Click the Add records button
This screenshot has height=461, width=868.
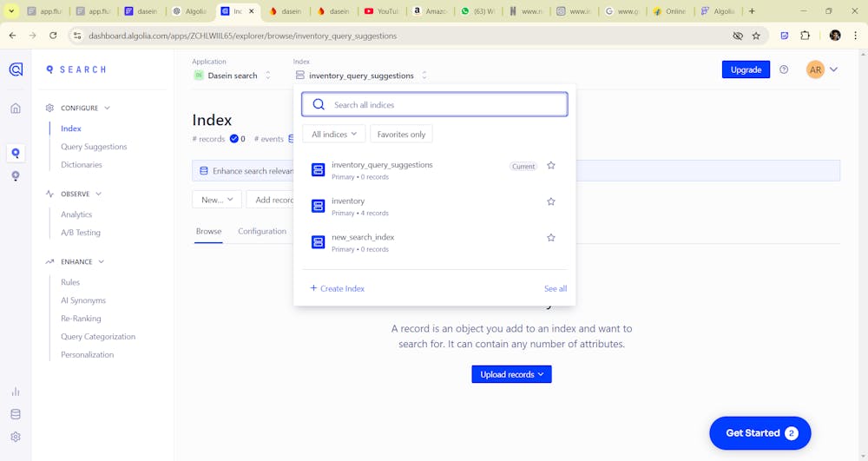pyautogui.click(x=270, y=200)
